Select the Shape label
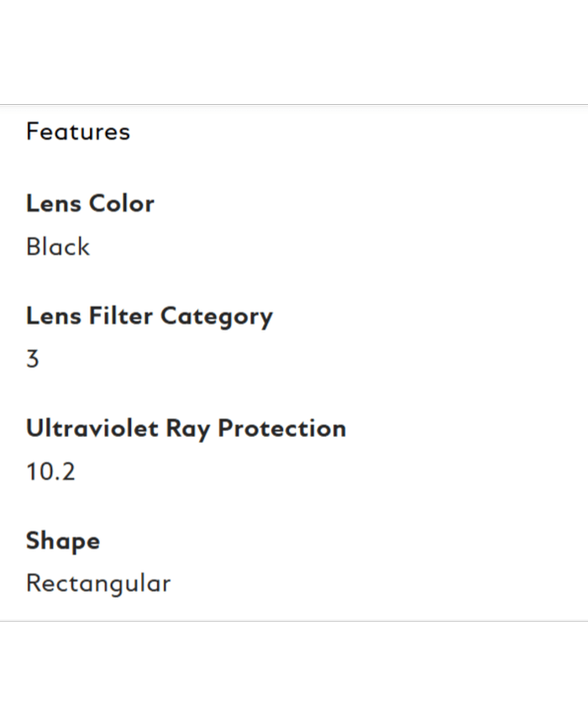This screenshot has width=588, height=714. [63, 540]
